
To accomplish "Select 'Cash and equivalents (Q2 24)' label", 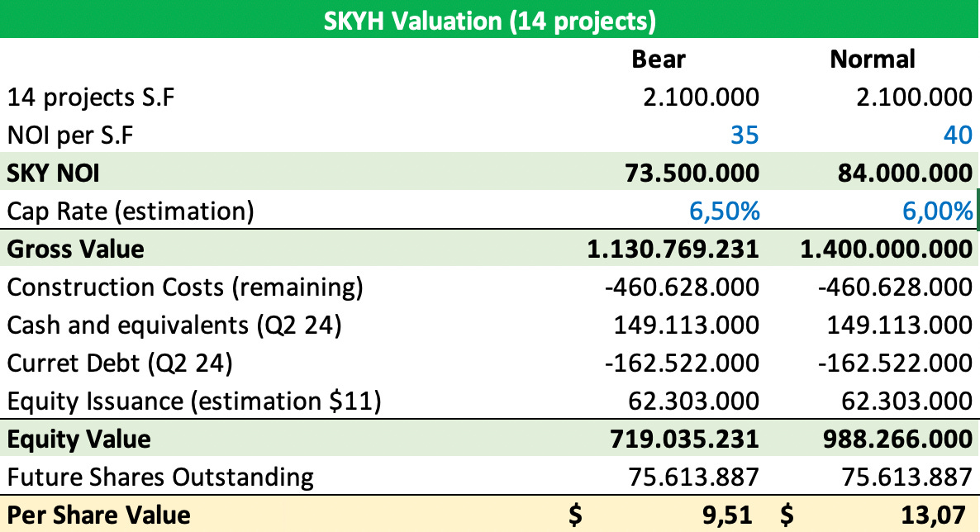I will tap(174, 325).
